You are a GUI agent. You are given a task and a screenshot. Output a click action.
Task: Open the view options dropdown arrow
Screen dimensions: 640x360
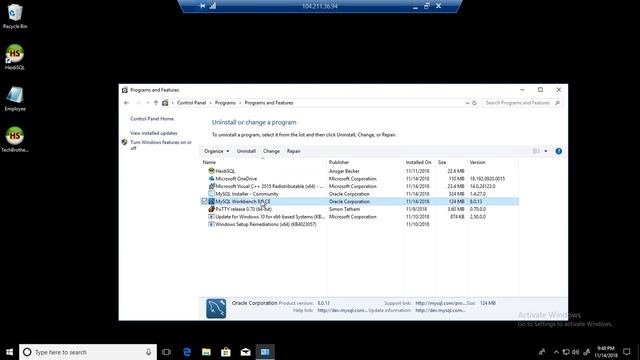pyautogui.click(x=546, y=151)
